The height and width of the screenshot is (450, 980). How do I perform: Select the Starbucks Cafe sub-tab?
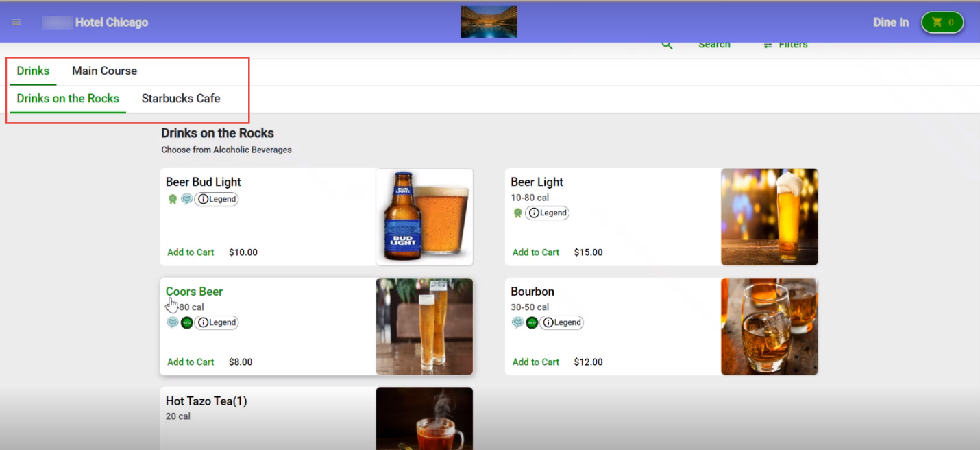181,99
